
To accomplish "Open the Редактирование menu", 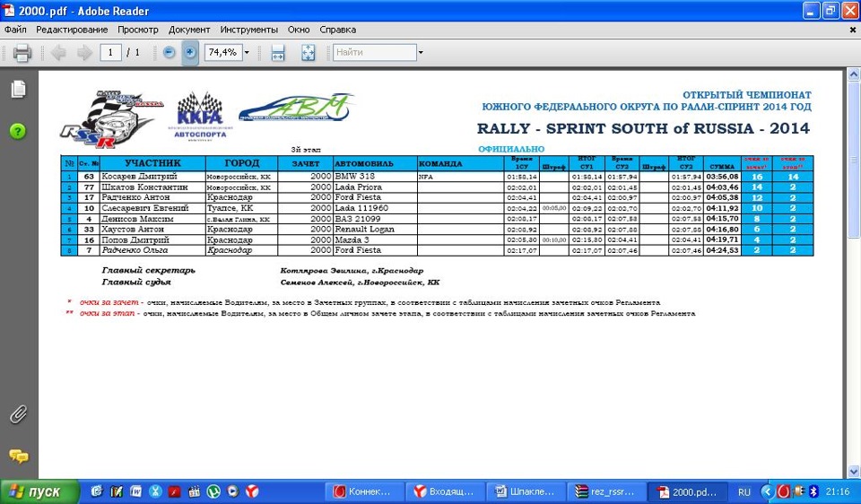I will click(72, 30).
